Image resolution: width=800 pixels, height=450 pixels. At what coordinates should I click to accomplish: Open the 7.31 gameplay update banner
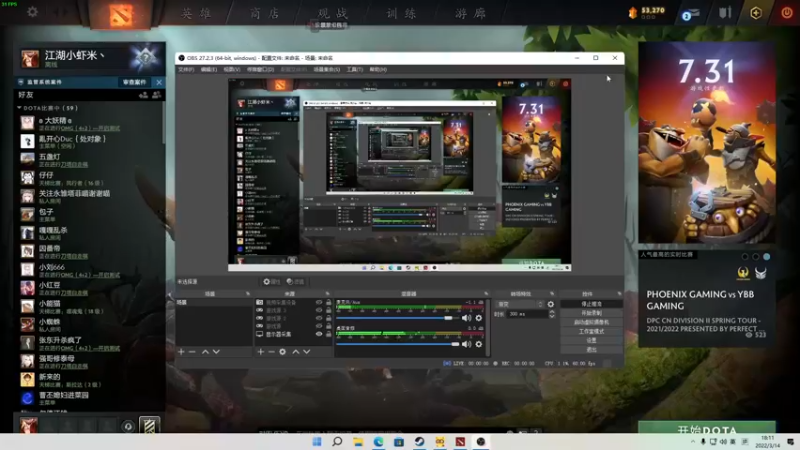[707, 143]
